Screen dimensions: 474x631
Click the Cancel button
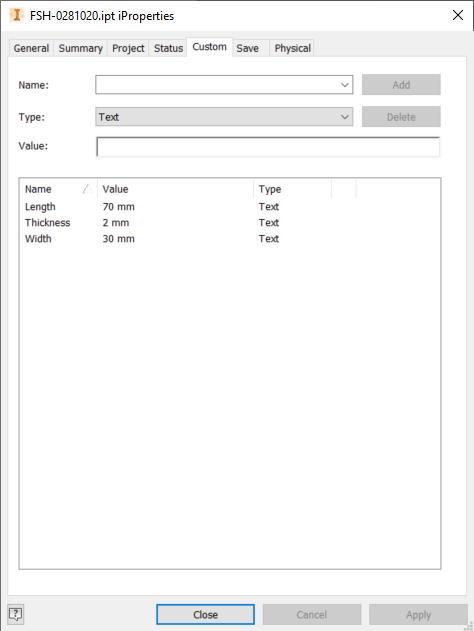pyautogui.click(x=312, y=615)
